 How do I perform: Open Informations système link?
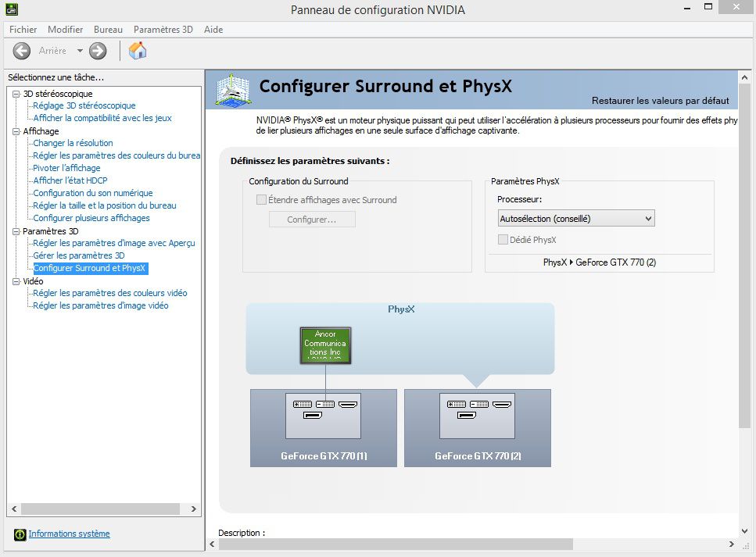[69, 534]
